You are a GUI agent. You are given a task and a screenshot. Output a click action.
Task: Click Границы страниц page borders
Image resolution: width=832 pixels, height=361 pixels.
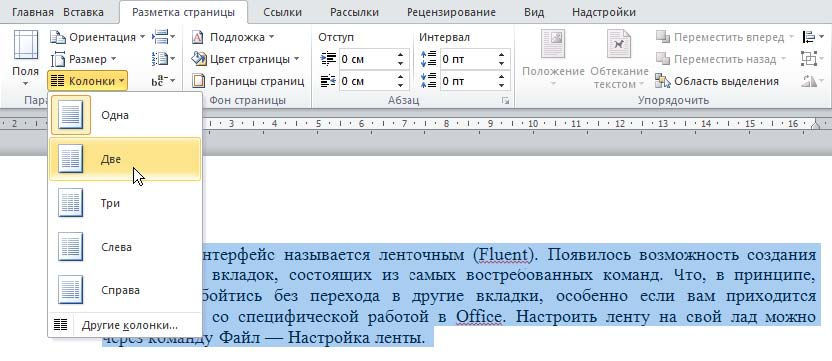[248, 81]
